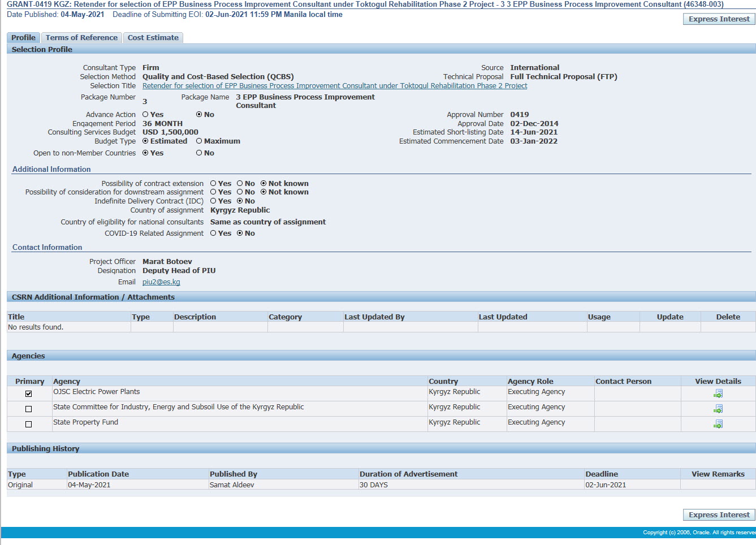Click the bottom Express Interest button
The width and height of the screenshot is (756, 545).
pos(719,514)
